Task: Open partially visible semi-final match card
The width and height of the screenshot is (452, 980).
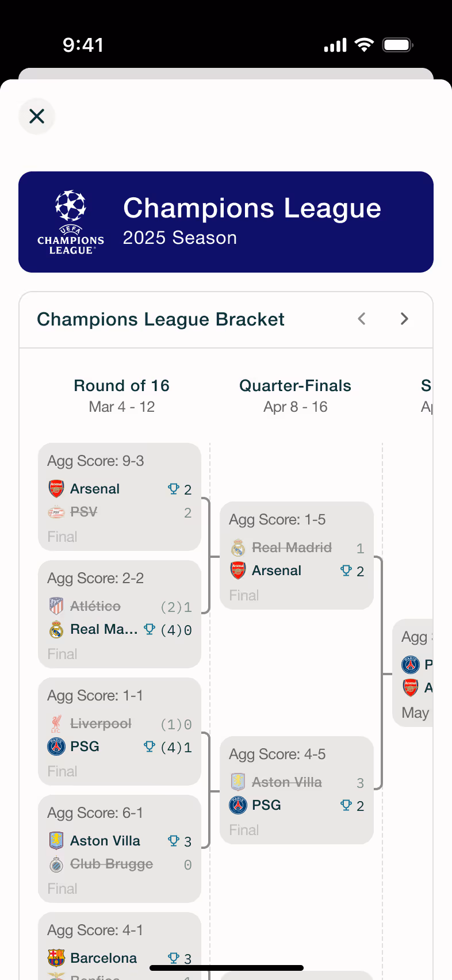Action: point(413,673)
